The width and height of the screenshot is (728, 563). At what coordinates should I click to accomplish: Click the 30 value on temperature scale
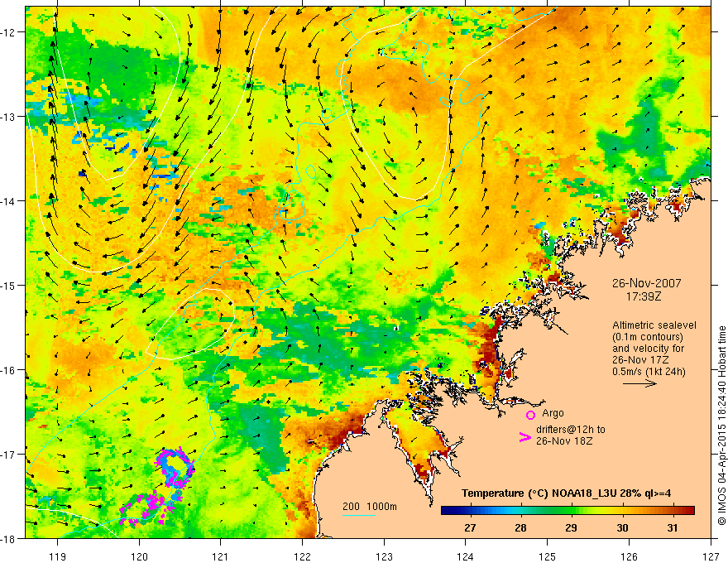(x=623, y=528)
